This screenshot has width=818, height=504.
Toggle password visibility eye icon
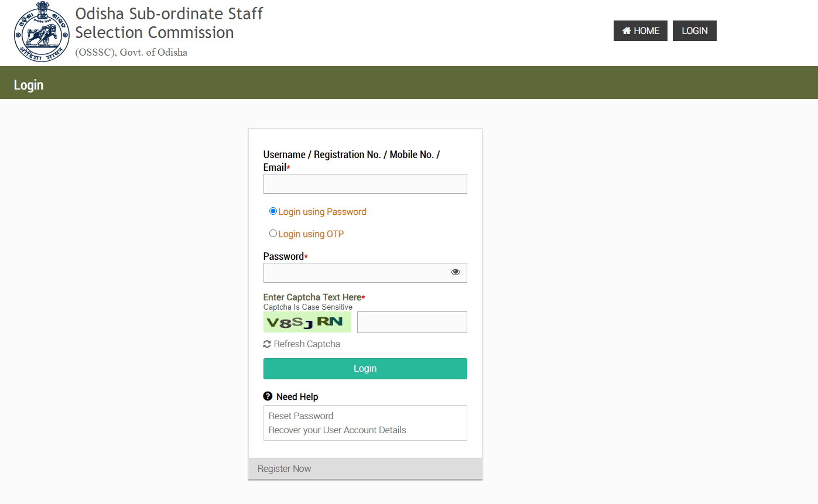456,272
